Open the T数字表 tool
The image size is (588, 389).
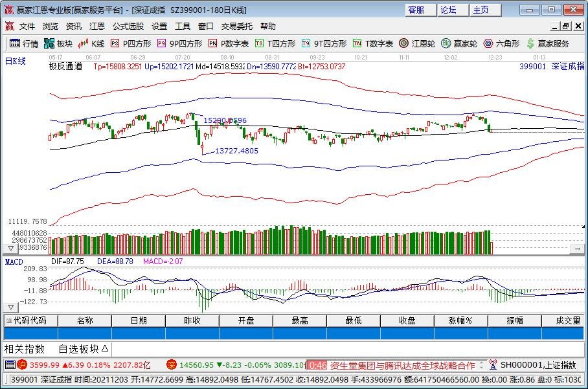click(373, 43)
